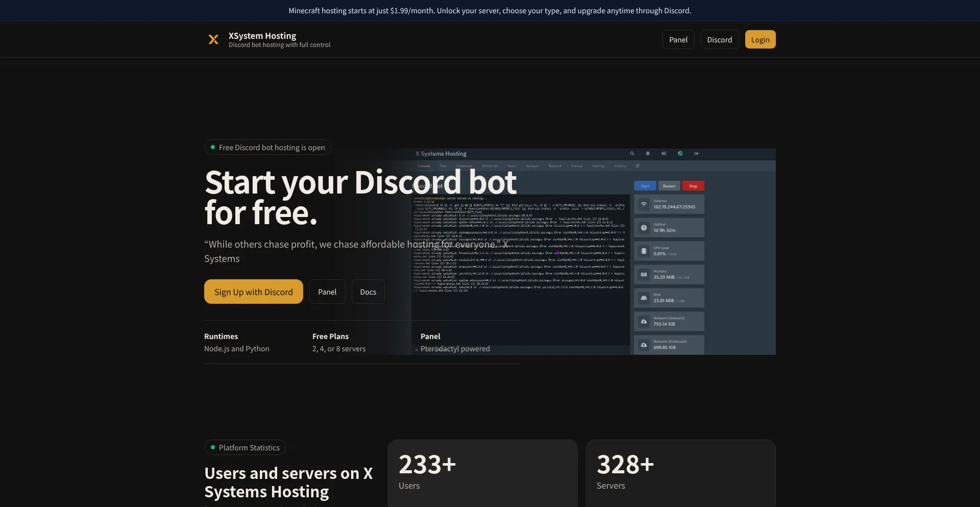980x507 pixels.
Task: Click the orange Login button
Action: 761,39
